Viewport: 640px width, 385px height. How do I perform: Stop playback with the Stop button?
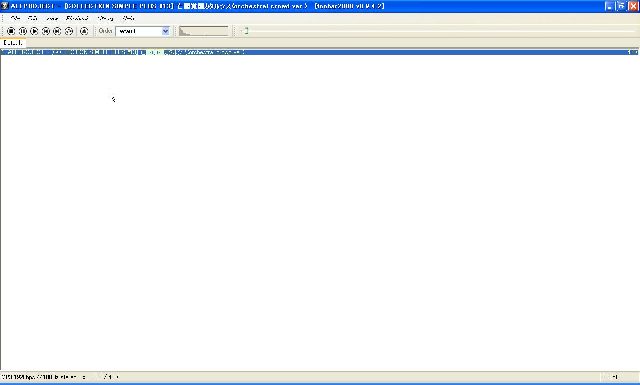click(x=11, y=31)
